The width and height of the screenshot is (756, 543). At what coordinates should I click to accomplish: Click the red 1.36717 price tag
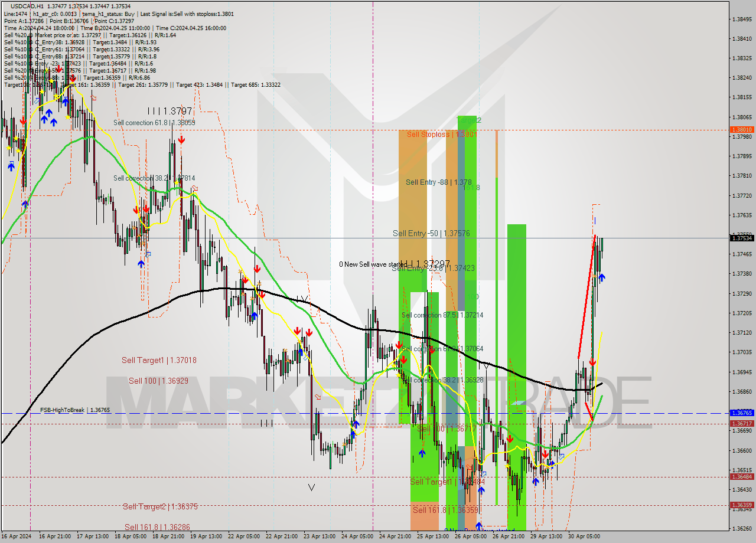pos(742,424)
